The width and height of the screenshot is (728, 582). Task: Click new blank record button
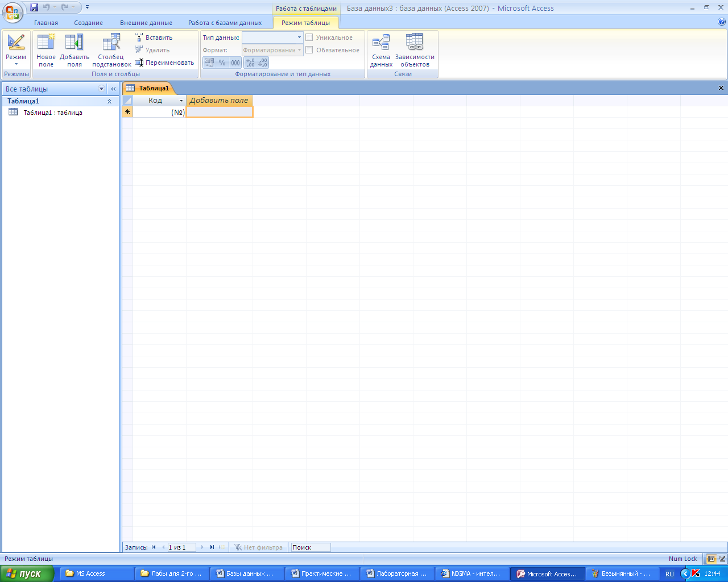click(221, 547)
